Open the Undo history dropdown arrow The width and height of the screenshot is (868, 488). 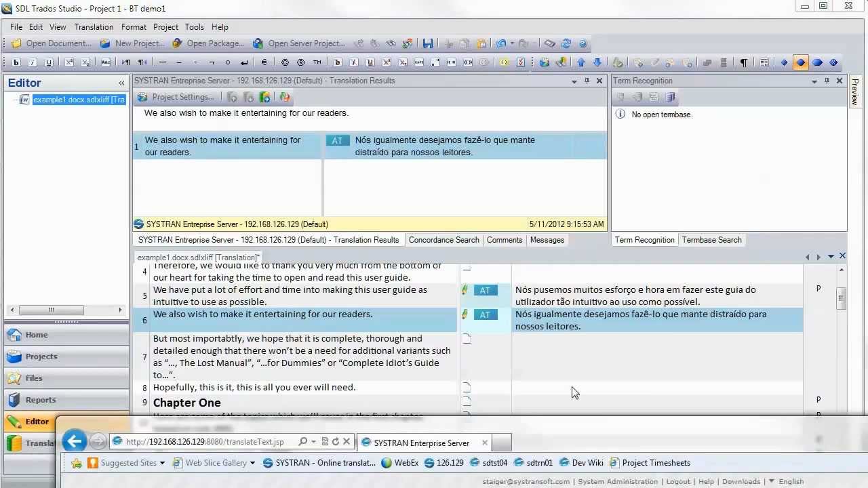[512, 43]
